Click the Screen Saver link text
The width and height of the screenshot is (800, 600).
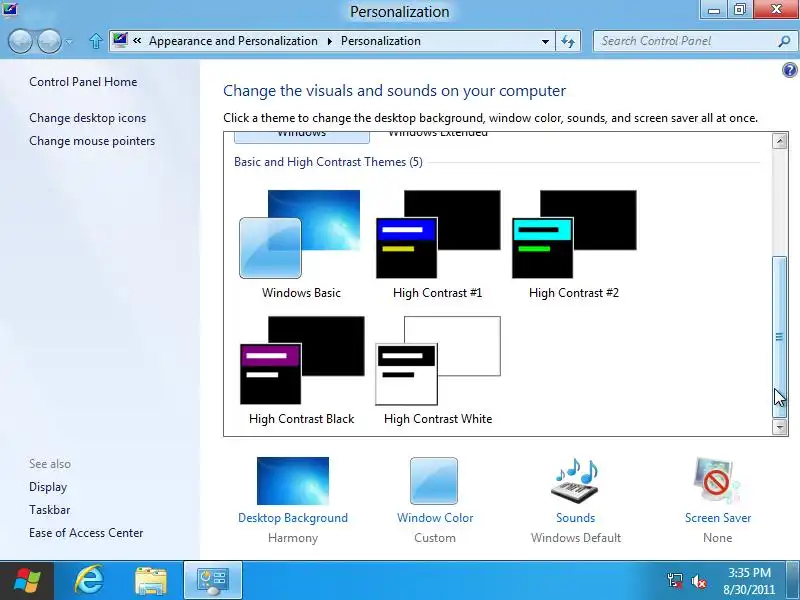point(718,518)
